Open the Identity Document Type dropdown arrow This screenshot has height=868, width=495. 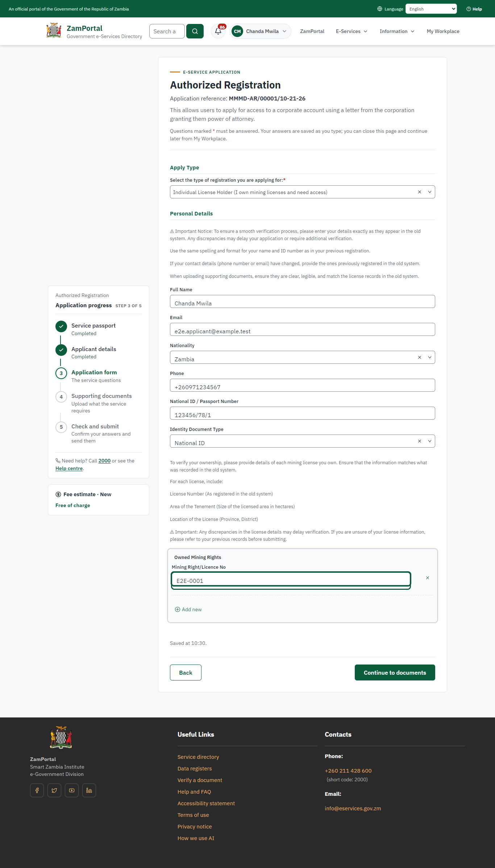click(x=430, y=441)
